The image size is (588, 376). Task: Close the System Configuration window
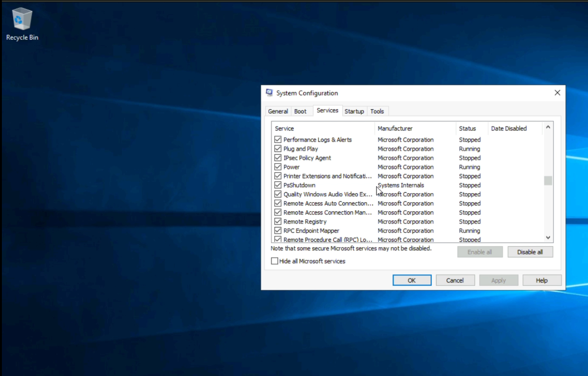(x=557, y=93)
